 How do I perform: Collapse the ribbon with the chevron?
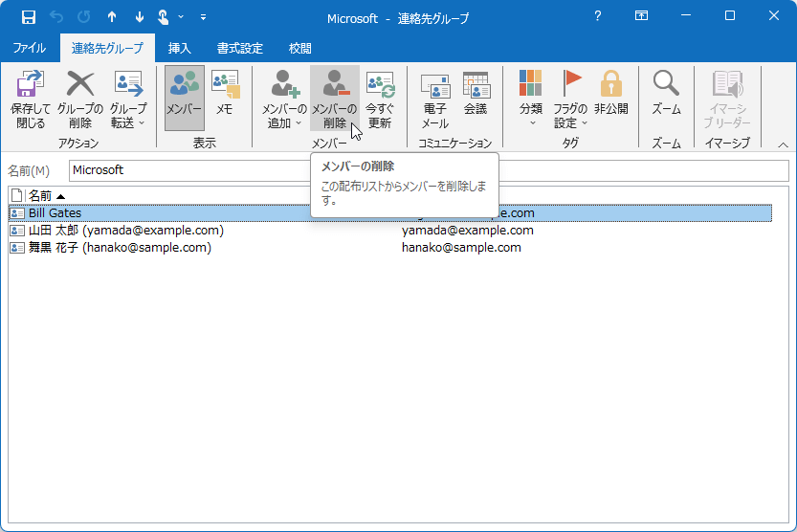[784, 144]
